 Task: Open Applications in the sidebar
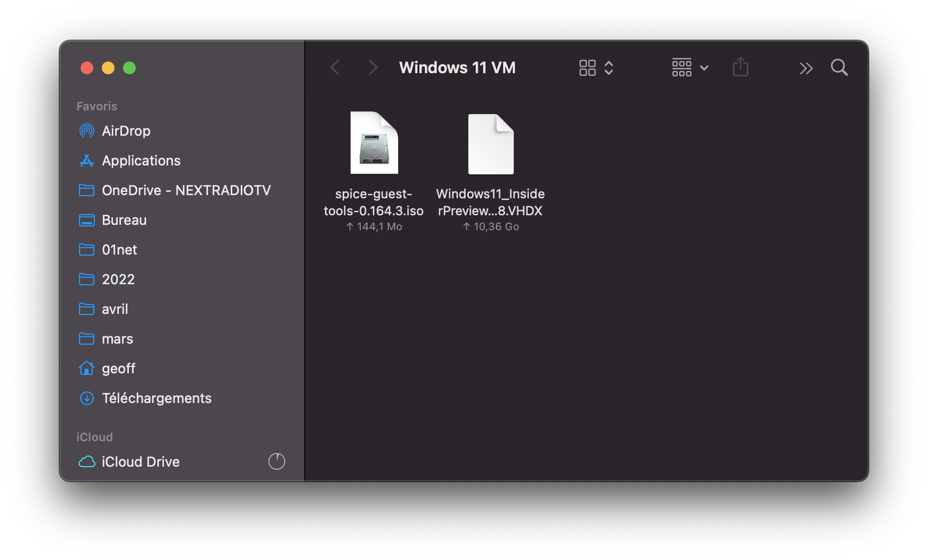pyautogui.click(x=182, y=161)
